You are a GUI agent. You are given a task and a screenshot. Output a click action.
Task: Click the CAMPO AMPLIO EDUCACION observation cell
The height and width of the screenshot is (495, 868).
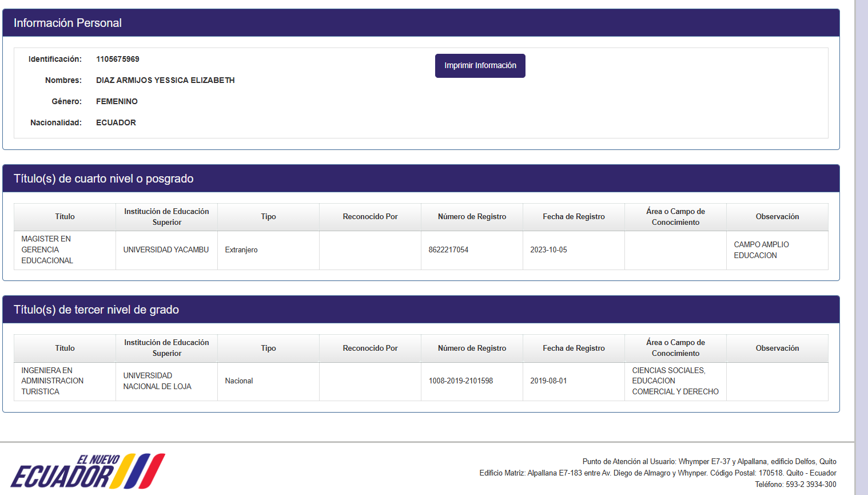[761, 250]
